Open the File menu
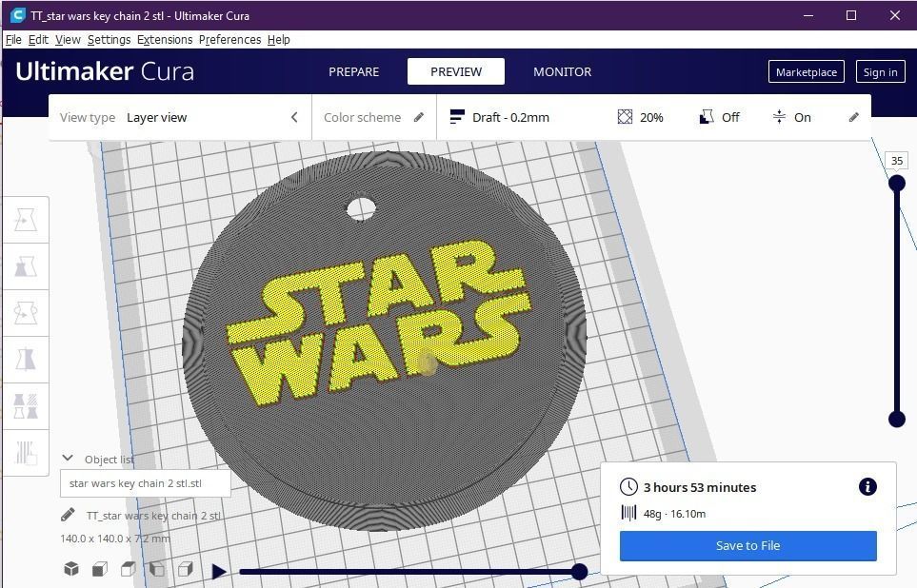917x588 pixels. [13, 39]
